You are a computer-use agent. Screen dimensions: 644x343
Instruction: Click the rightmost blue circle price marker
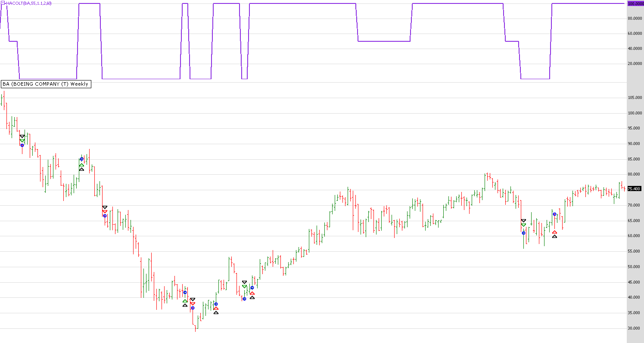click(x=554, y=214)
